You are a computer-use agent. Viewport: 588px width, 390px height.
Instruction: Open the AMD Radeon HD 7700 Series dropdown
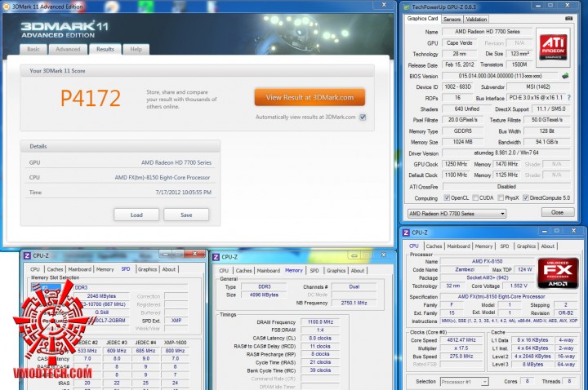point(457,214)
